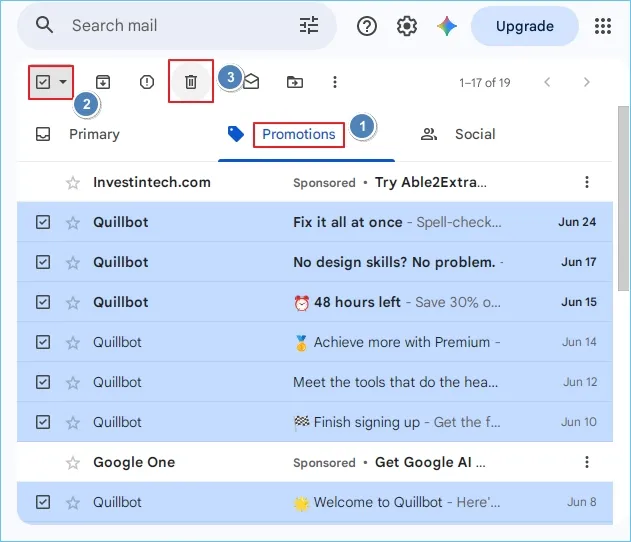Go to the older page arrow
631x542 pixels.
click(587, 82)
